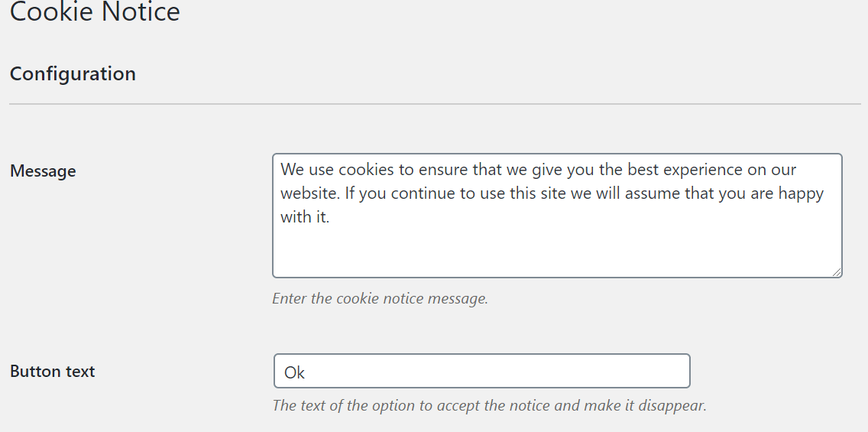Image resolution: width=868 pixels, height=432 pixels.
Task: Click the 'Ok' text in Button text field
Action: point(294,372)
